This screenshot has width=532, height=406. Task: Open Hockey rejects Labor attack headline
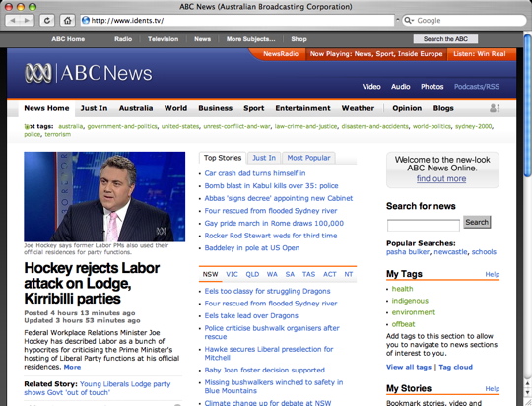click(92, 283)
